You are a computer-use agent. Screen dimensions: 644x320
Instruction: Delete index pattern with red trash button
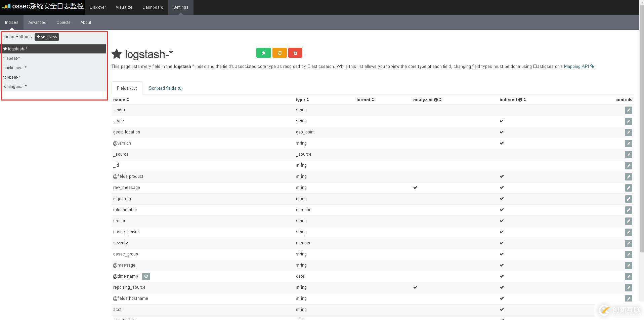pos(295,53)
